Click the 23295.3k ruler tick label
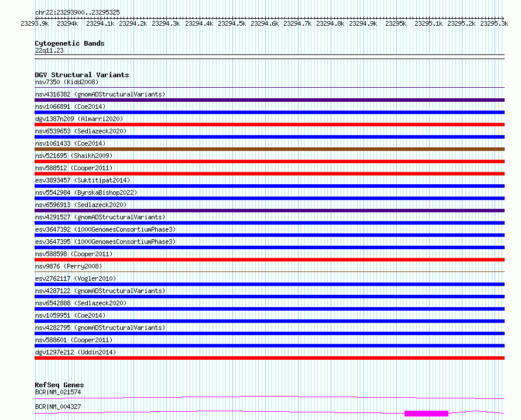Screen dimensions: 521x420 tap(494, 23)
